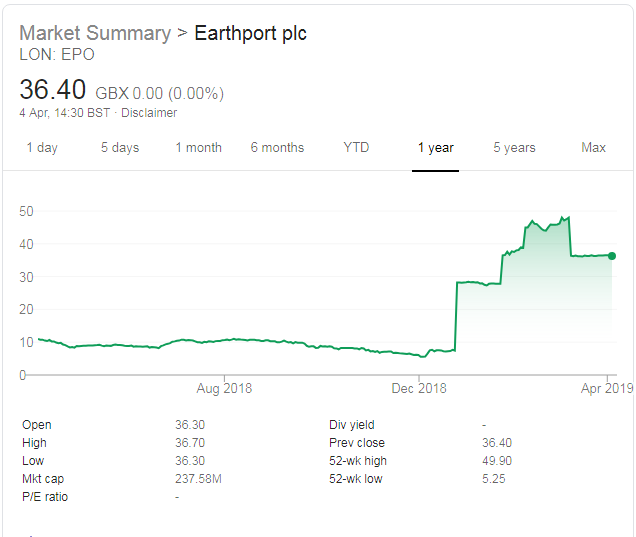Select the YTD tab
The image size is (636, 537).
(x=356, y=148)
